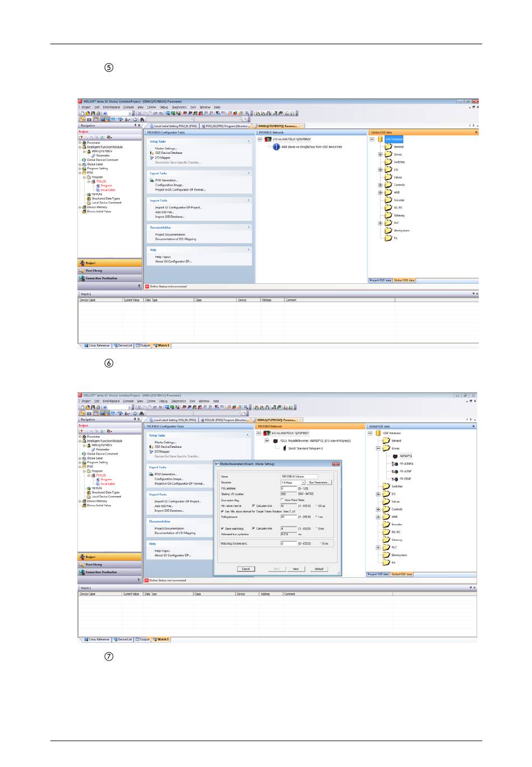Click POU Generation icon in upper Export Tasks
Screen dimensions: 532x767
pyautogui.click(x=152, y=180)
